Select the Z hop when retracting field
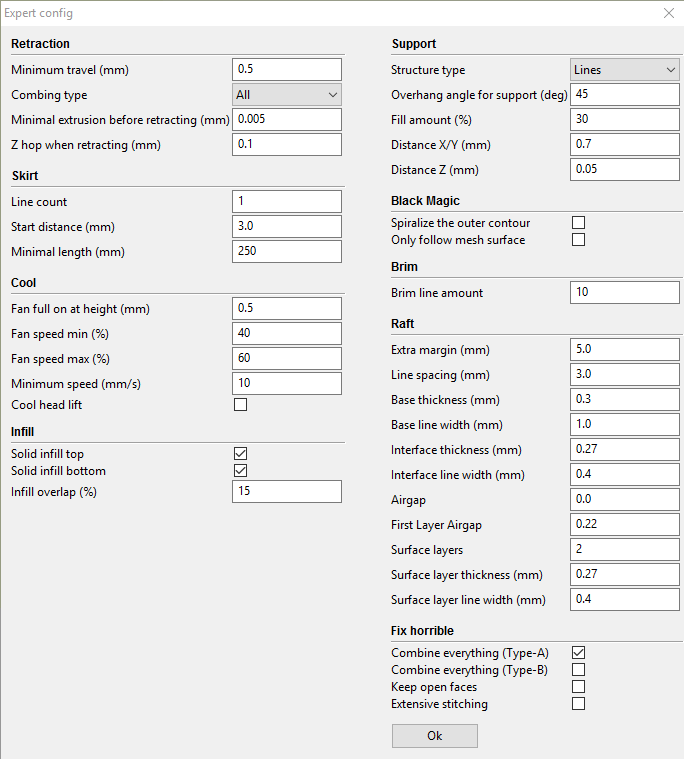Screen dimensions: 684x759 (x=287, y=144)
